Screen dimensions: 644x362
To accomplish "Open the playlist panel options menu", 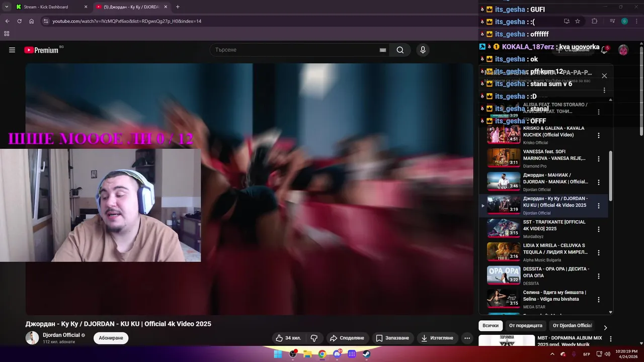I will (x=604, y=90).
